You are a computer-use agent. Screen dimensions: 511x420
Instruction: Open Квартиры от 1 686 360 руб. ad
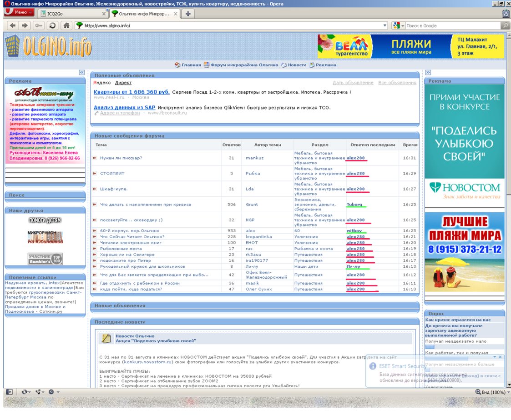132,92
